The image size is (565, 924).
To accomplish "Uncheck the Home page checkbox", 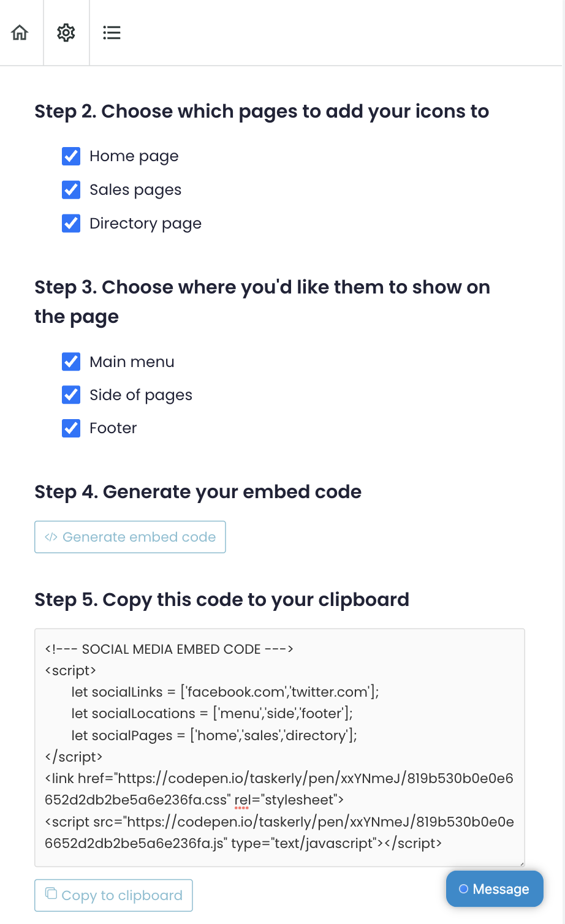I will point(71,156).
